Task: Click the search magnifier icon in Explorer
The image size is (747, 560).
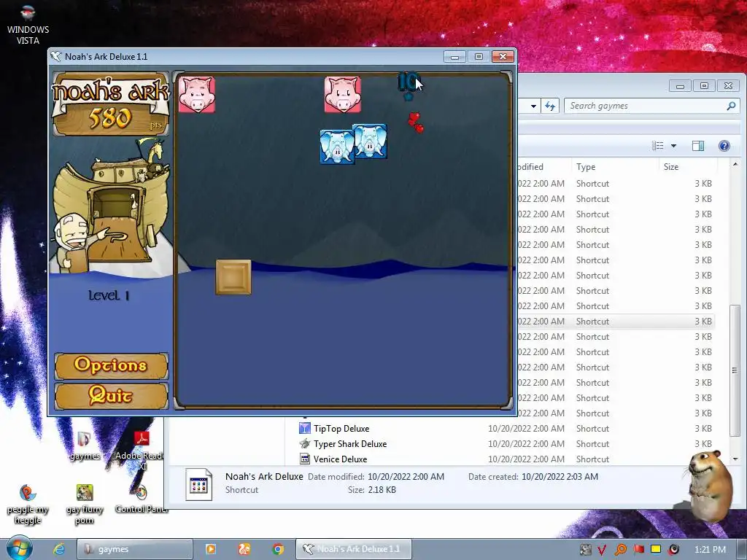Action: (731, 106)
